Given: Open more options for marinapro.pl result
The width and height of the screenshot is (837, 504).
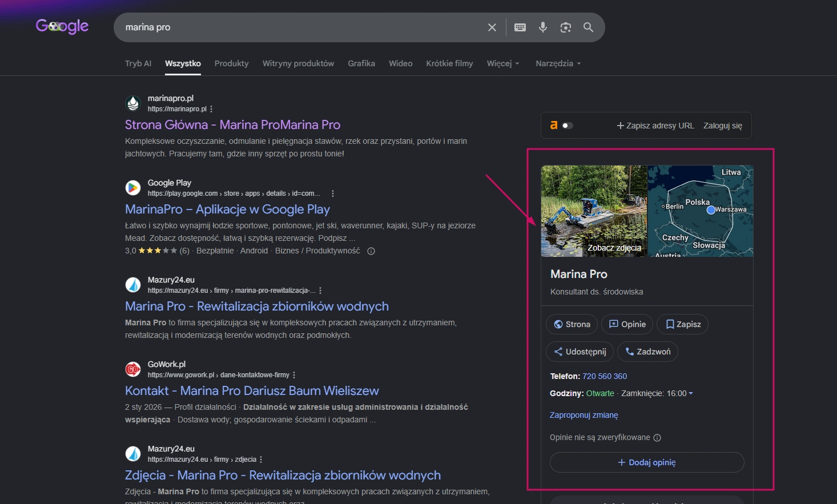Looking at the screenshot, I should pos(211,109).
